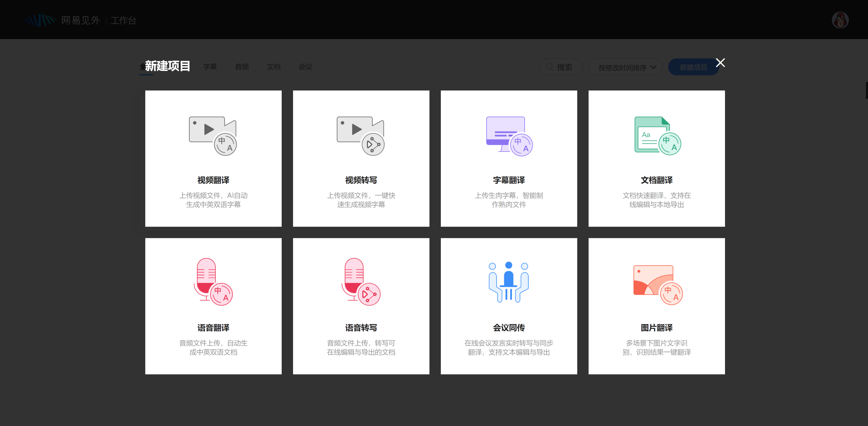Click the 视频转写 video transcription icon
The image size is (868, 426).
tap(361, 136)
